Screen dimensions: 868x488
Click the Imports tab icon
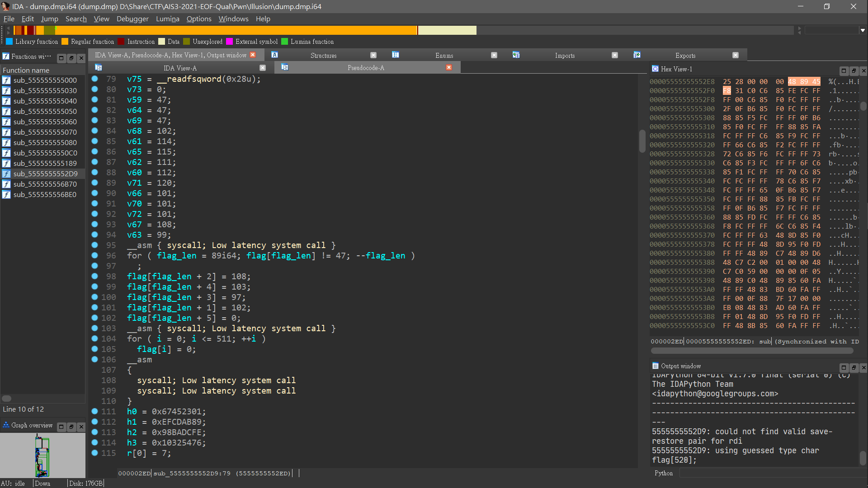[516, 55]
